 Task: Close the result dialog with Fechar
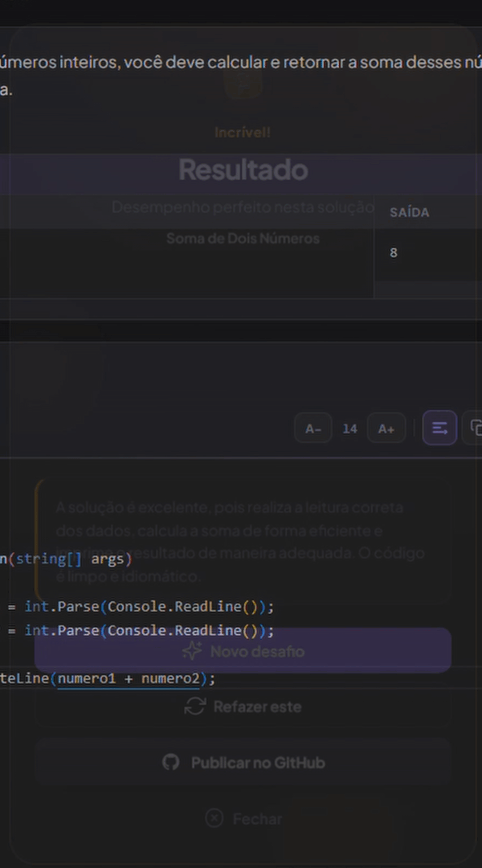coord(243,819)
